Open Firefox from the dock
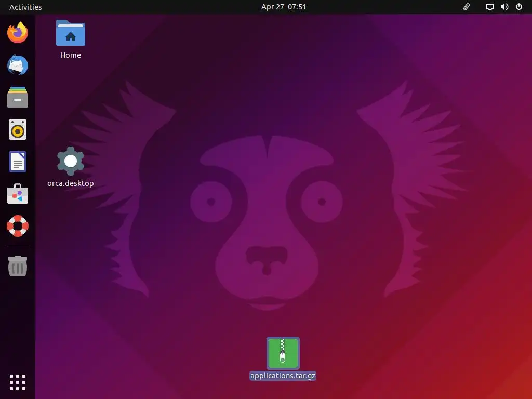The image size is (532, 399). 18,33
